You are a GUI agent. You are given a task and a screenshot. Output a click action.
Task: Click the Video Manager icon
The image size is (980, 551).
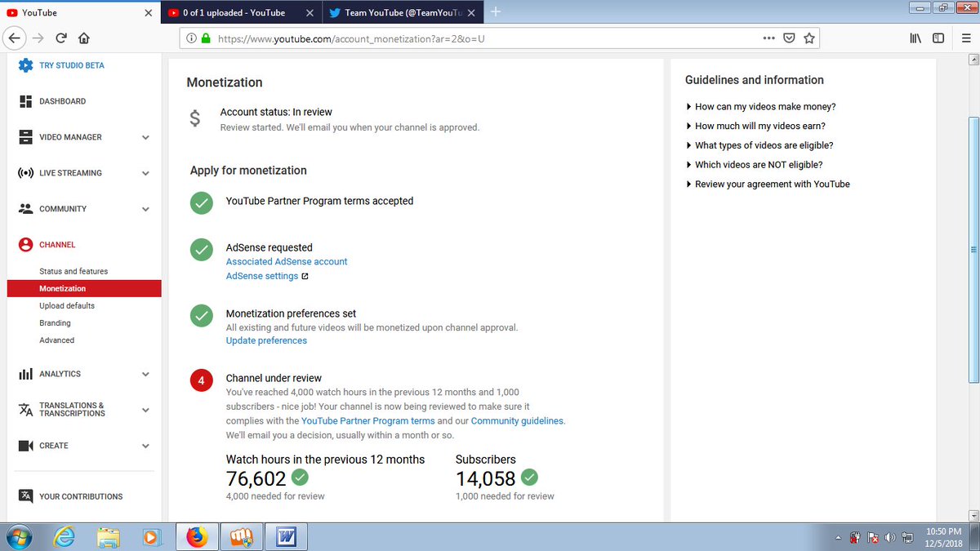coord(24,137)
